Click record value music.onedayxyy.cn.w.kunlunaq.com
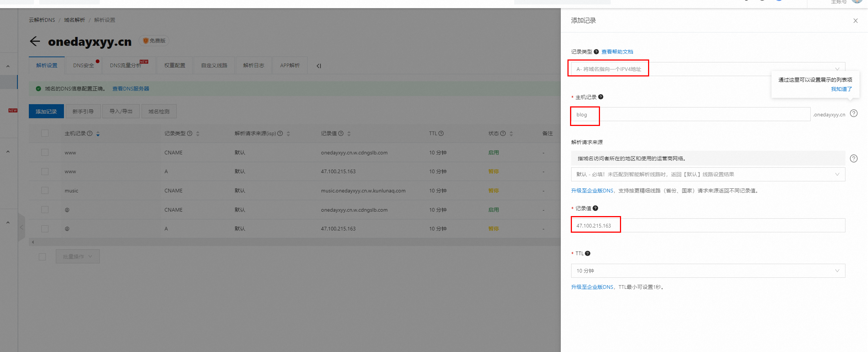The height and width of the screenshot is (352, 868). pyautogui.click(x=363, y=191)
